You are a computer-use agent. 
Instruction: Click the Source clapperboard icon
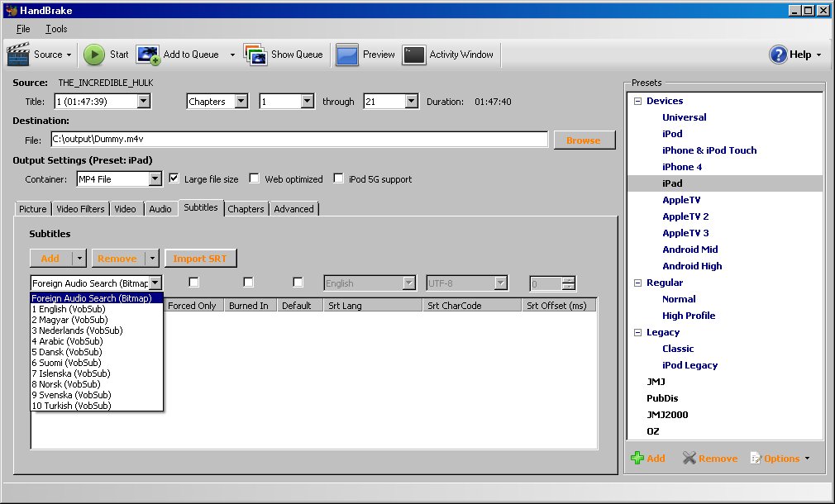coord(18,55)
